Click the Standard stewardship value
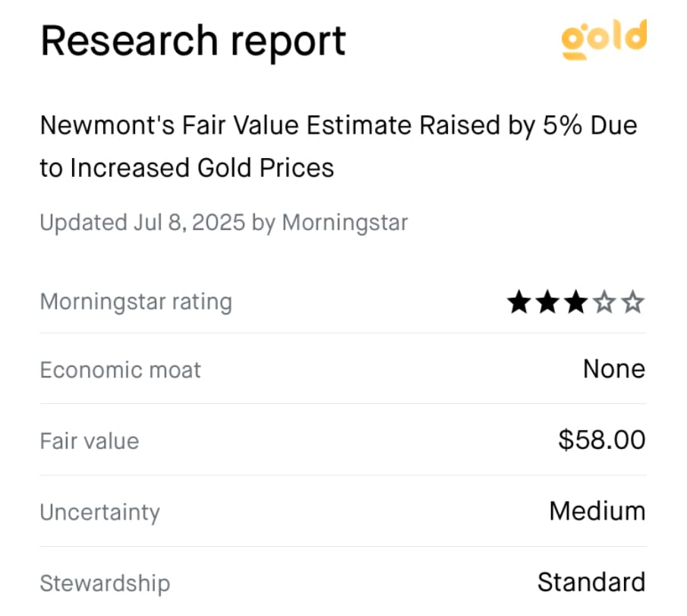Screen dimensions: 687x616 point(591,583)
